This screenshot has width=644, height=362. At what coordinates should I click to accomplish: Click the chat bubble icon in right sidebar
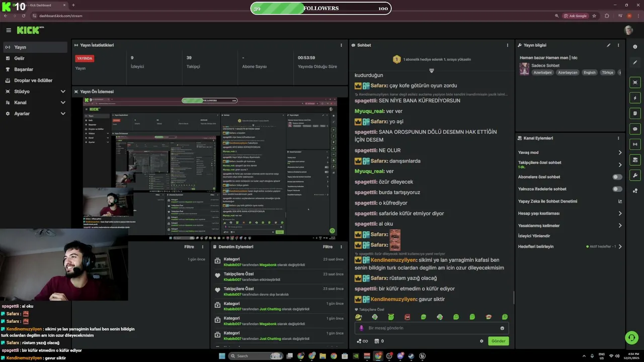(x=635, y=129)
